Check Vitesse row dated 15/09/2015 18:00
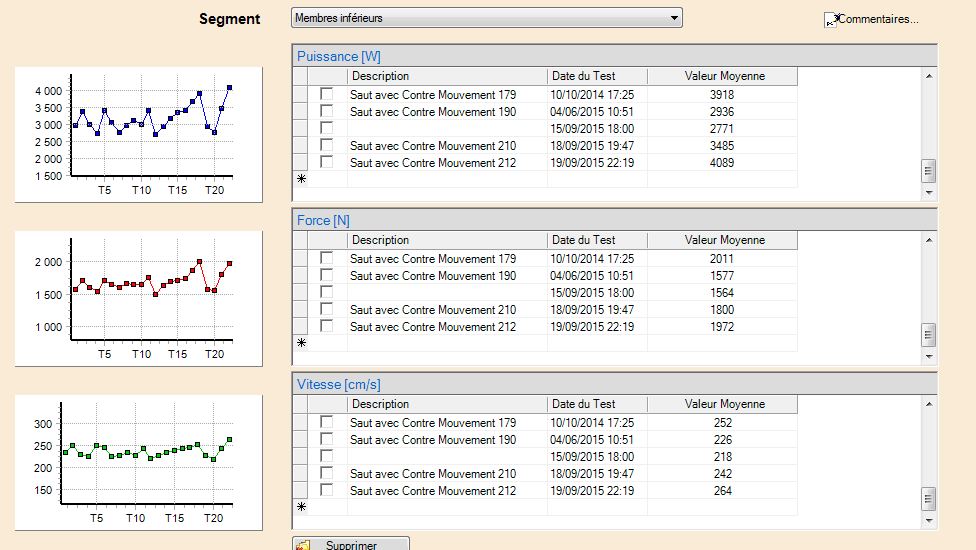This screenshot has width=976, height=550. (326, 456)
